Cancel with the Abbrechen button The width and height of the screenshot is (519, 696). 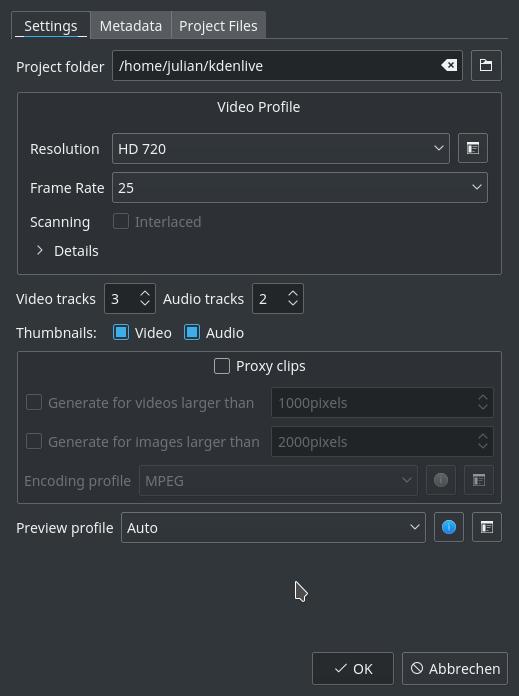pyautogui.click(x=455, y=668)
